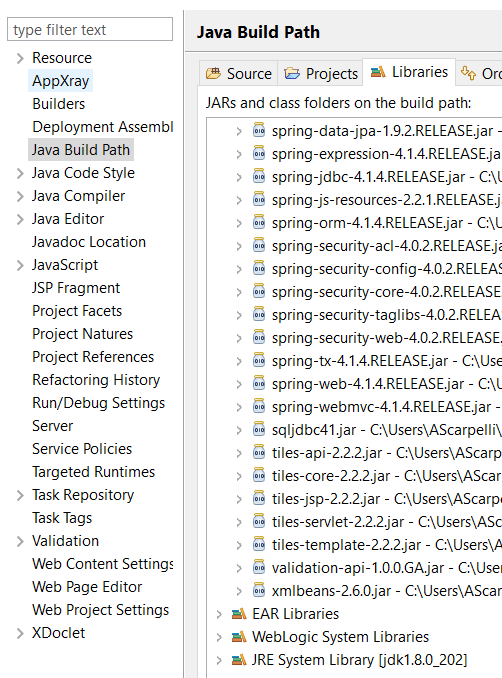This screenshot has height=678, width=502.
Task: Click the jar icon of tiles-core-2.2.2
Action: pyautogui.click(x=259, y=476)
